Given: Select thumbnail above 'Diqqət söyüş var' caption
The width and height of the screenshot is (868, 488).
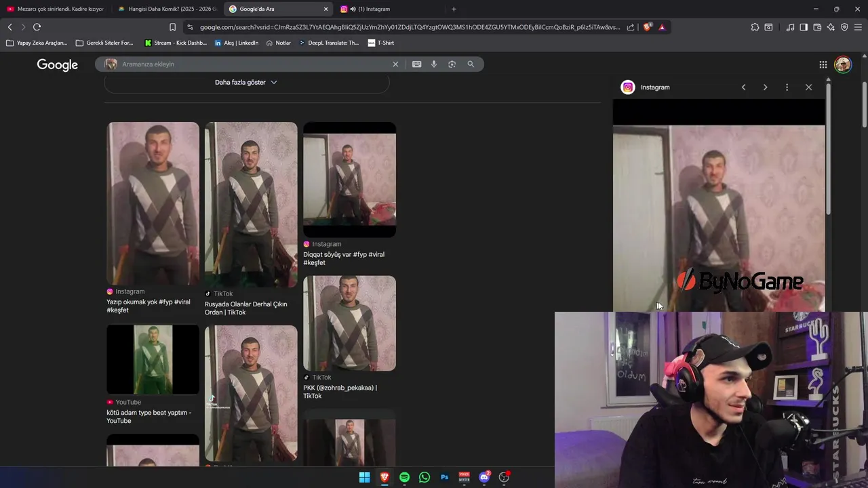Looking at the screenshot, I should [x=349, y=180].
